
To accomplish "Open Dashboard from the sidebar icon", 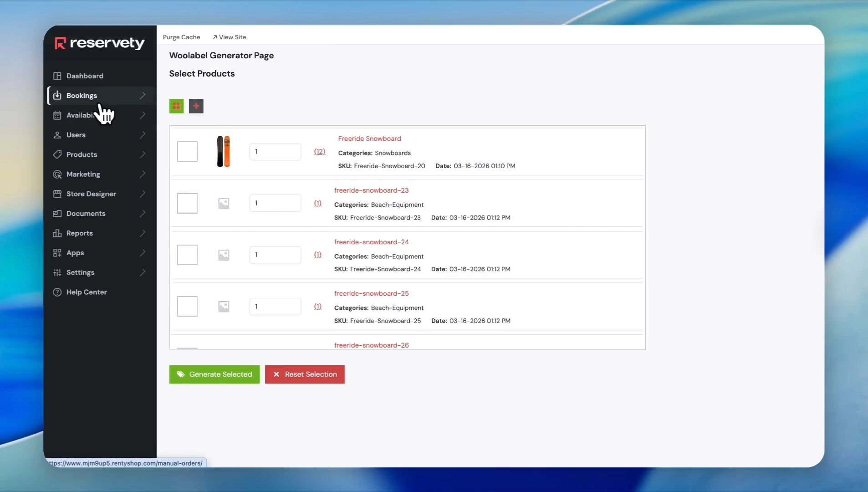I will [57, 76].
